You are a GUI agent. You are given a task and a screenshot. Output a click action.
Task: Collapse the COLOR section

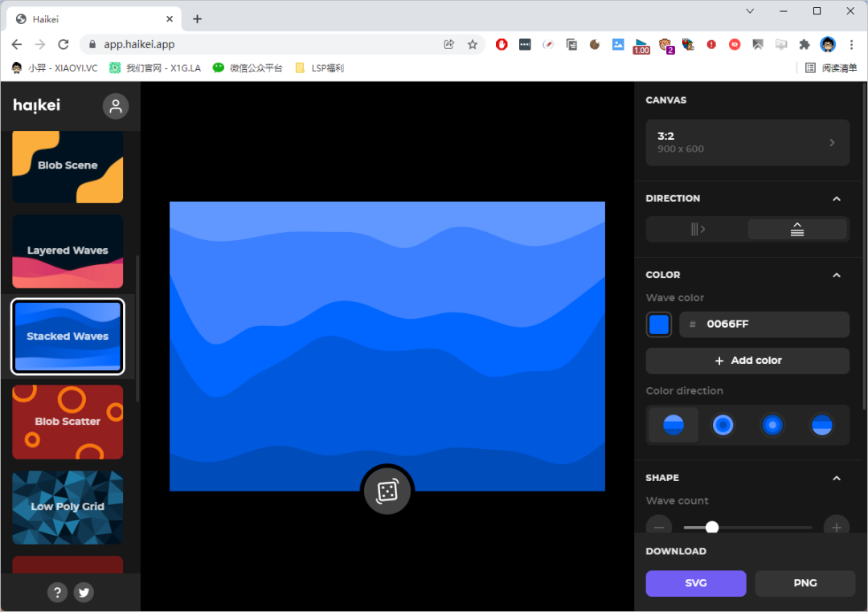point(837,275)
